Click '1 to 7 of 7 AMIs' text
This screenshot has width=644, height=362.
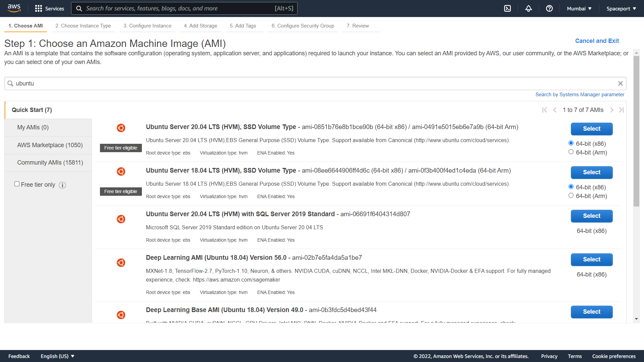pyautogui.click(x=583, y=110)
